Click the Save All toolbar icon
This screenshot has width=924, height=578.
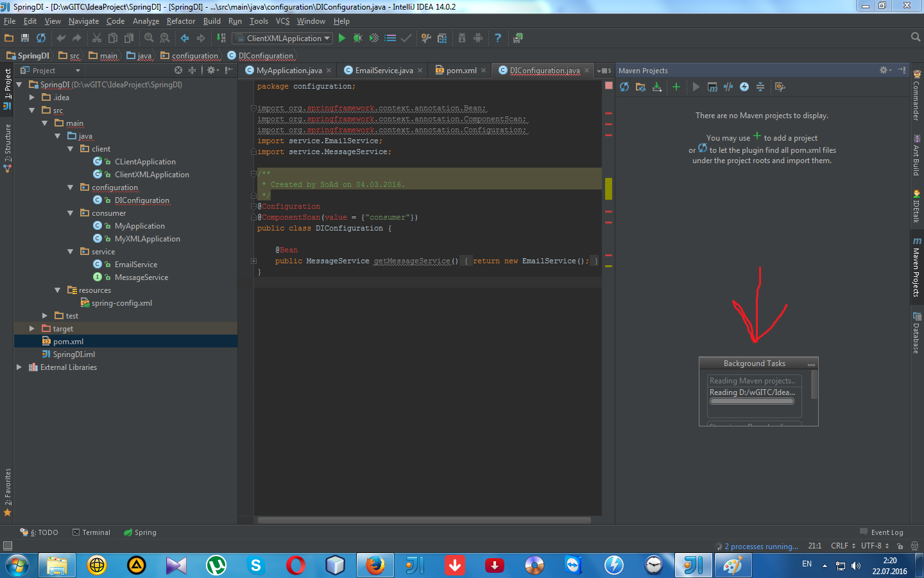[25, 38]
